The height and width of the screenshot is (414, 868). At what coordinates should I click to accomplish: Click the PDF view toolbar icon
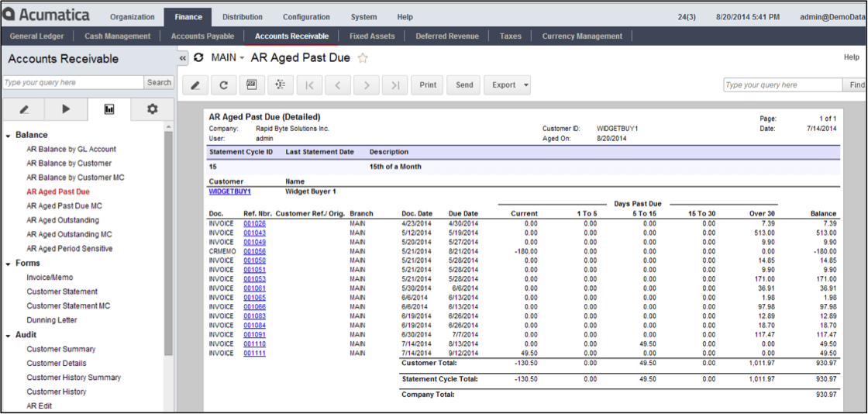click(252, 85)
